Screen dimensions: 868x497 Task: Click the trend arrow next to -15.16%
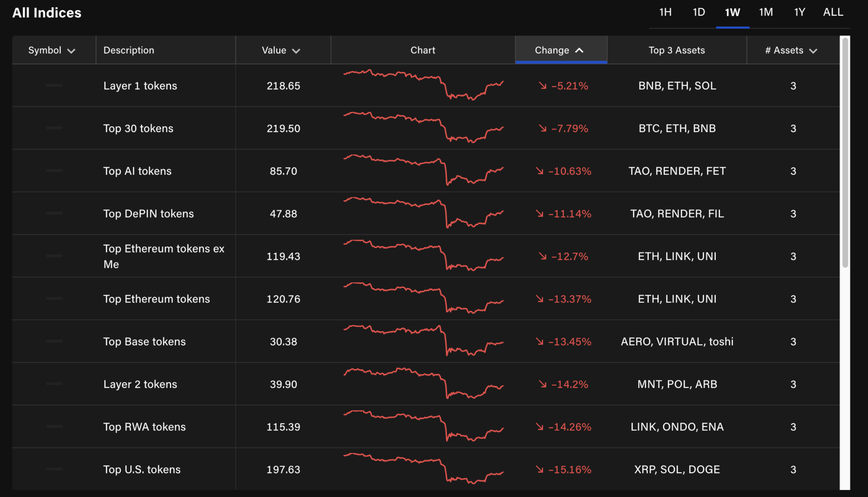[x=540, y=469]
